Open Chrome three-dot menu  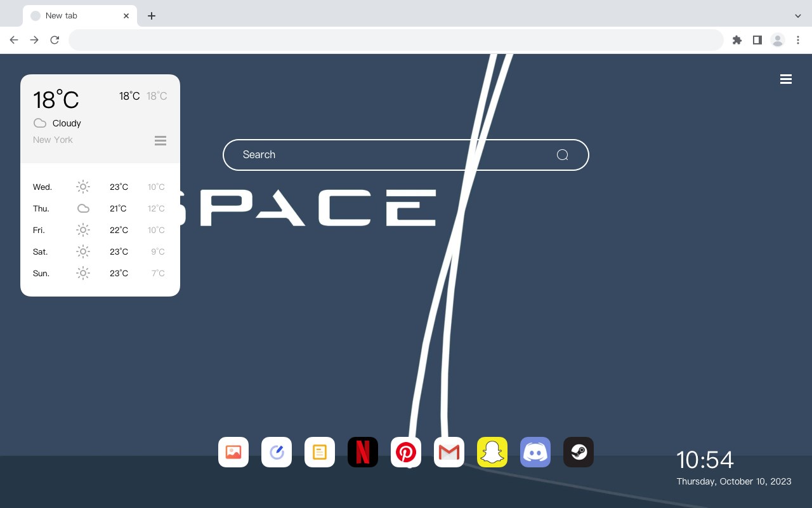click(x=798, y=40)
